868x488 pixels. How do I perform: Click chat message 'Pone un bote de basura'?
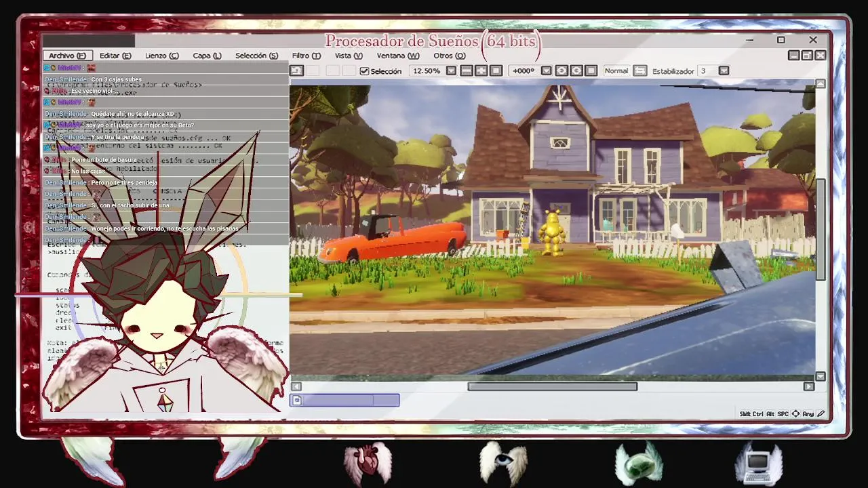click(104, 160)
